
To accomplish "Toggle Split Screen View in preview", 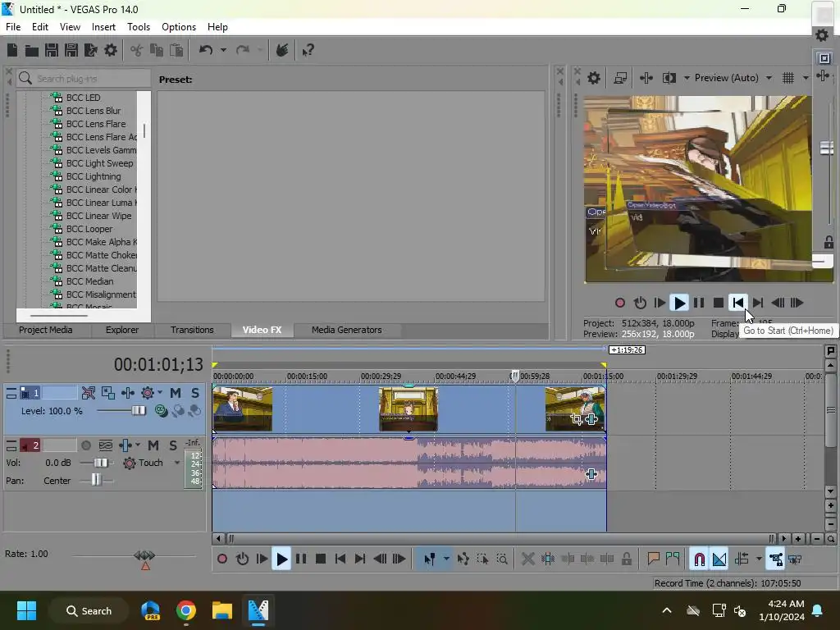I will click(x=669, y=78).
